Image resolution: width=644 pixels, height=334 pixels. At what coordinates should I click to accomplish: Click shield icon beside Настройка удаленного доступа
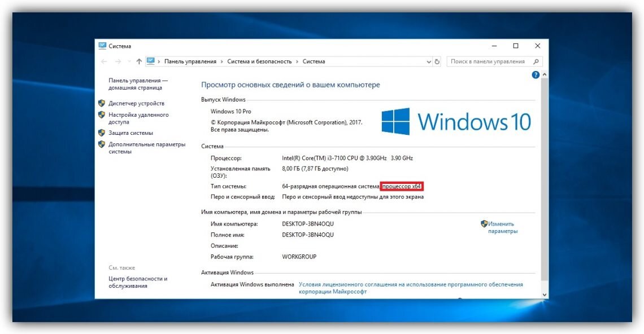pos(102,115)
